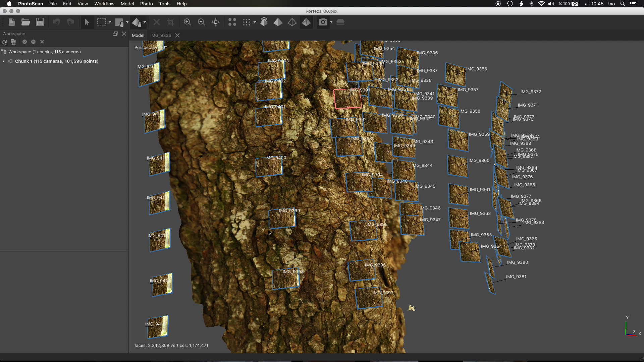Click the Reset View icon
Image resolution: width=644 pixels, height=362 pixels.
click(x=216, y=22)
